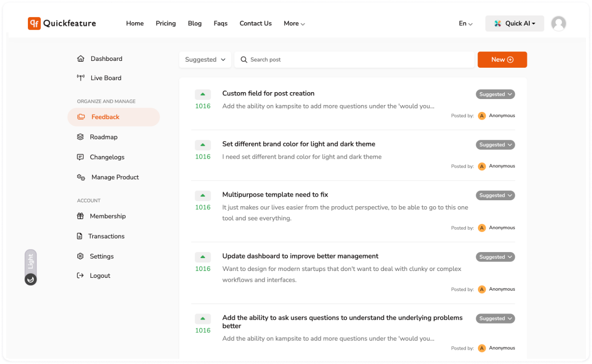Viewport: 592px width, 364px height.
Task: Open the Quick AI dropdown
Action: [514, 24]
